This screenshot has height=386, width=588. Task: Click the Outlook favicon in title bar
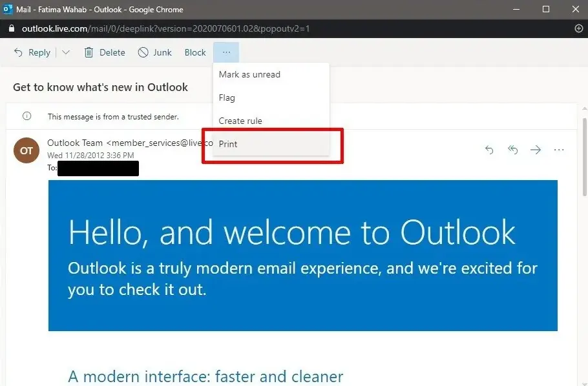(8, 10)
